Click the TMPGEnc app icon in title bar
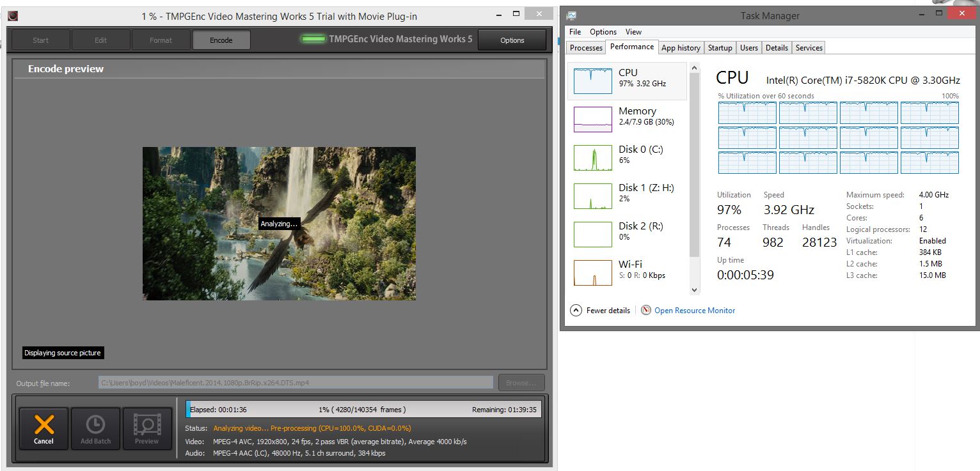The image size is (980, 471). pos(13,16)
